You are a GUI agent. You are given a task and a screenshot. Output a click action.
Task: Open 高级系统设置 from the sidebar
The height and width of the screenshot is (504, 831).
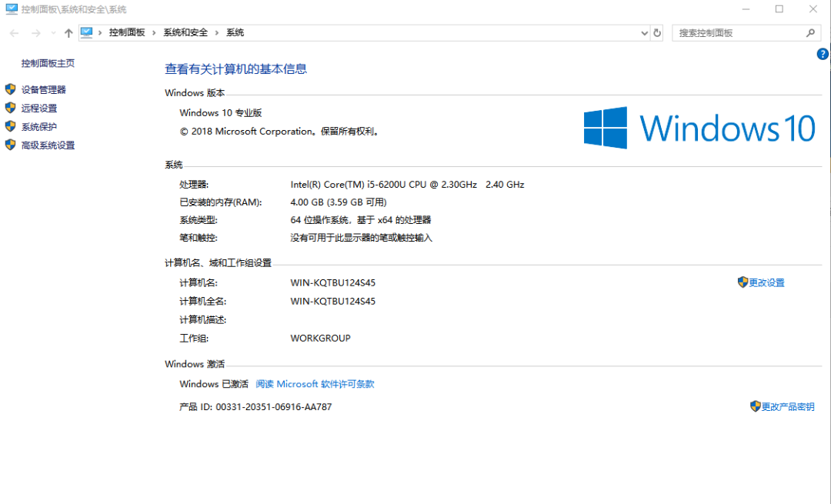(x=48, y=145)
